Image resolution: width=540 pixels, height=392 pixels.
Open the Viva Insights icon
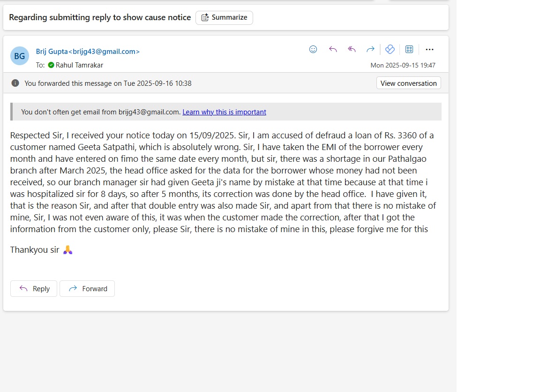point(390,49)
